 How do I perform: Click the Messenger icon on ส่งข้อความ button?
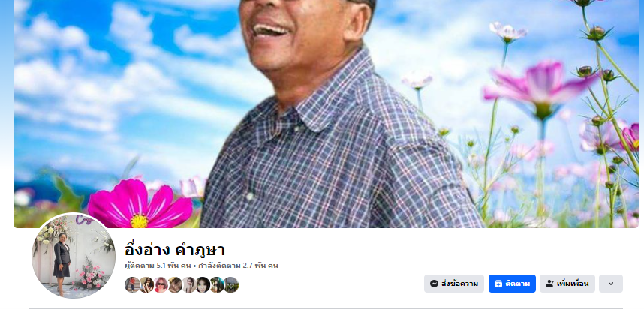[x=434, y=284]
